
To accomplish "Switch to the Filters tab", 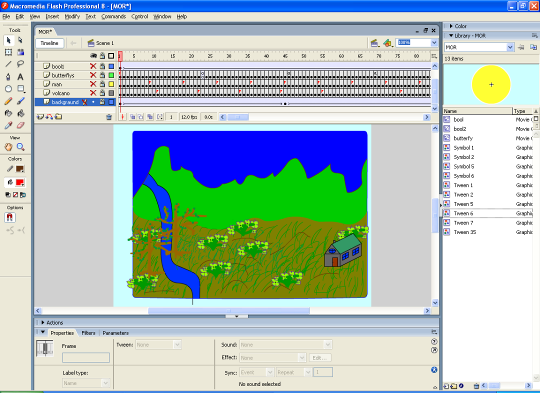I will tap(88, 333).
